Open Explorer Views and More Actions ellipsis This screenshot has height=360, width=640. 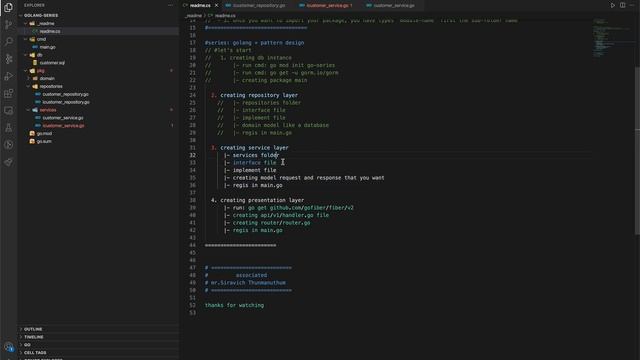pyautogui.click(x=171, y=5)
